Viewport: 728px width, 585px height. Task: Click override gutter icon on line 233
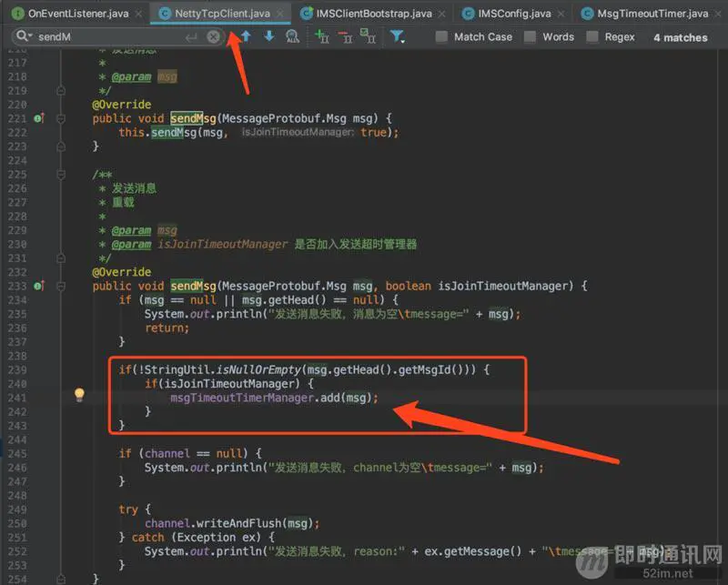pos(39,286)
